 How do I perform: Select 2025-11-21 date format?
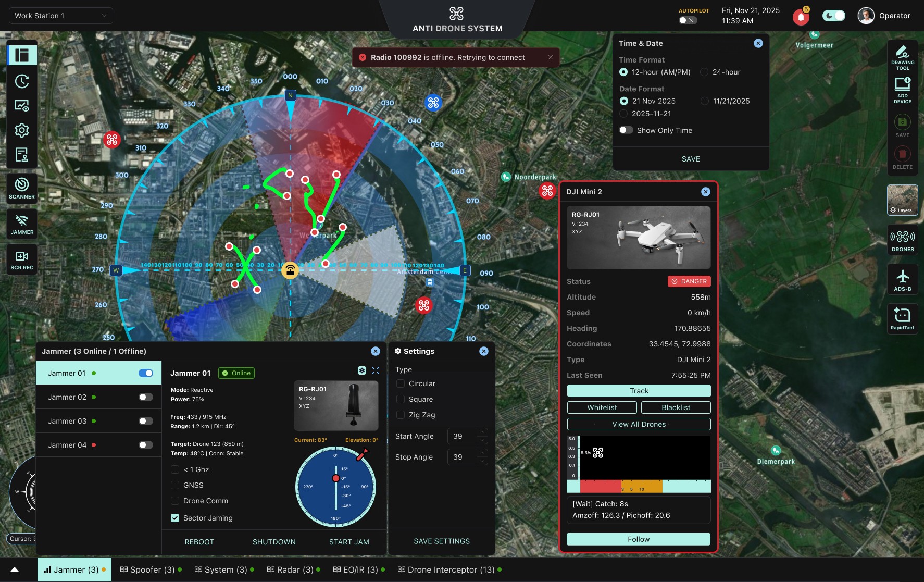tap(623, 114)
